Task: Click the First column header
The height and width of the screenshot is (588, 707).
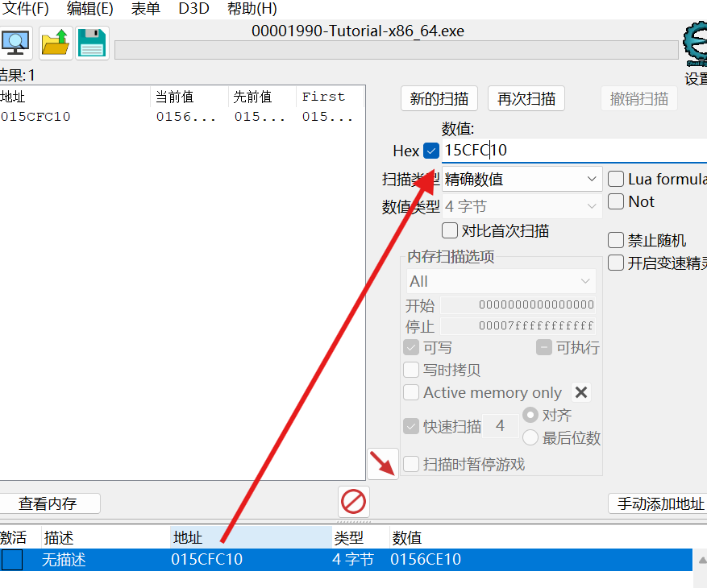Action: click(x=330, y=97)
